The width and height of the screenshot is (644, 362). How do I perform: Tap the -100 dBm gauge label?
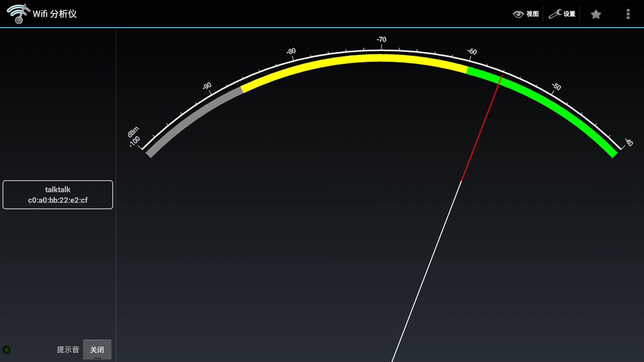pyautogui.click(x=134, y=141)
